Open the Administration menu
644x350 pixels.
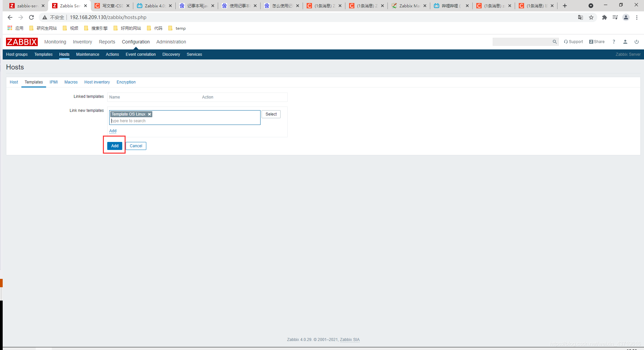click(x=171, y=42)
